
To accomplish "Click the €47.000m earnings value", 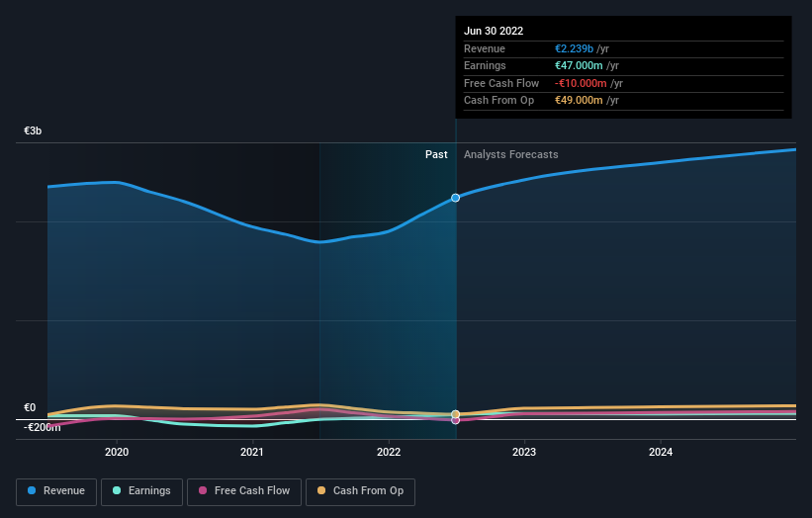I will [x=579, y=65].
